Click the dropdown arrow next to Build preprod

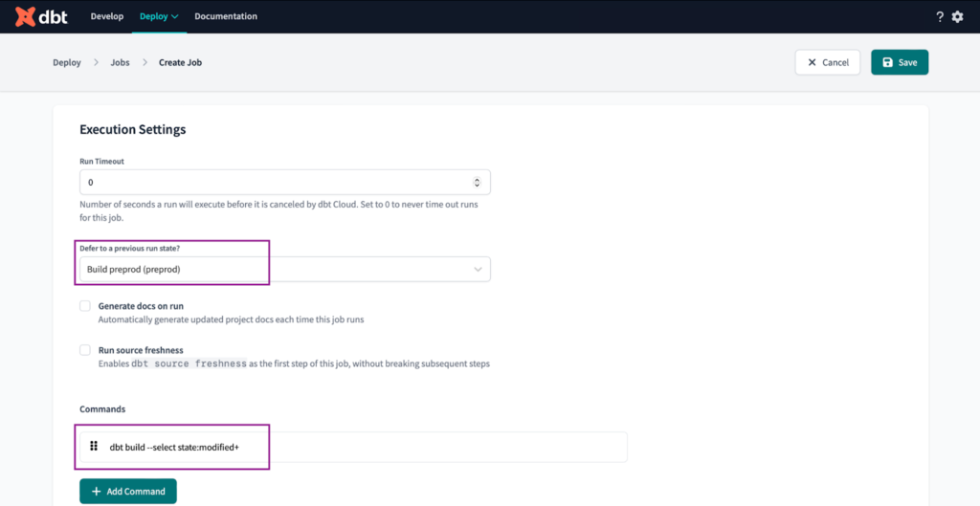(x=478, y=269)
